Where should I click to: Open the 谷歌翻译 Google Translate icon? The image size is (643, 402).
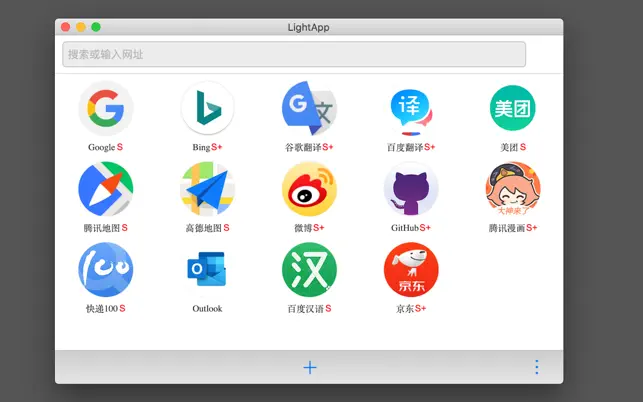[x=309, y=108]
